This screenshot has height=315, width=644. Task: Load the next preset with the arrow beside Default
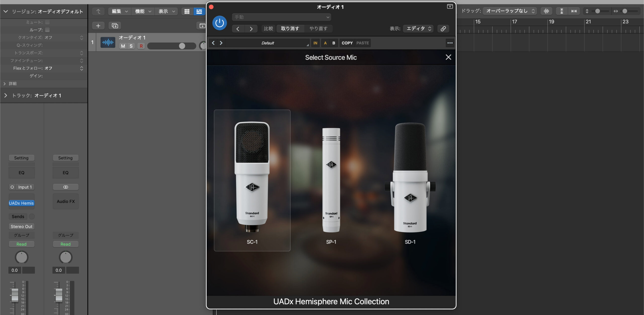point(221,43)
